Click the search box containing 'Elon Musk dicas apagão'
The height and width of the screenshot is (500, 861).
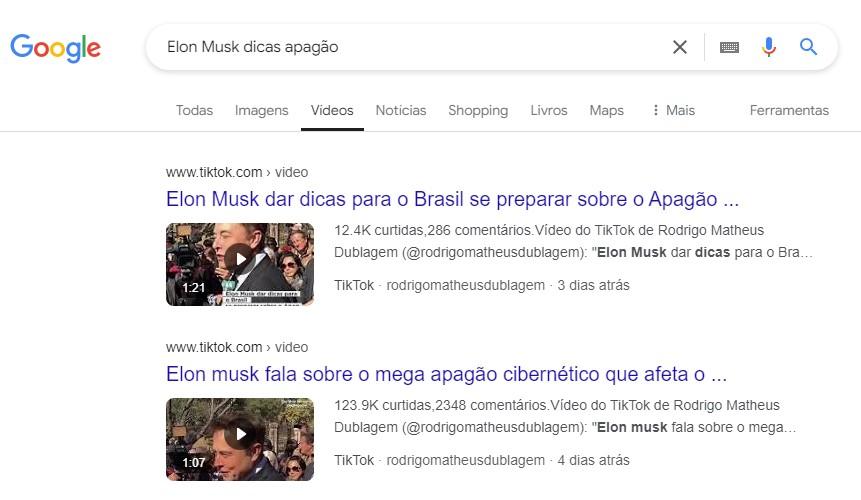click(x=406, y=47)
